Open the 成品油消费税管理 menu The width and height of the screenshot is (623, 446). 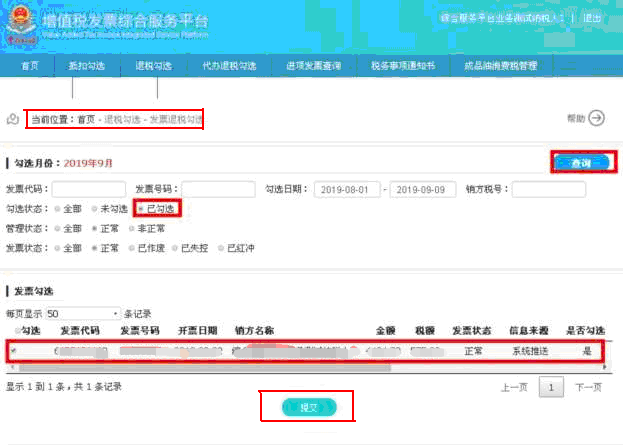click(x=501, y=66)
